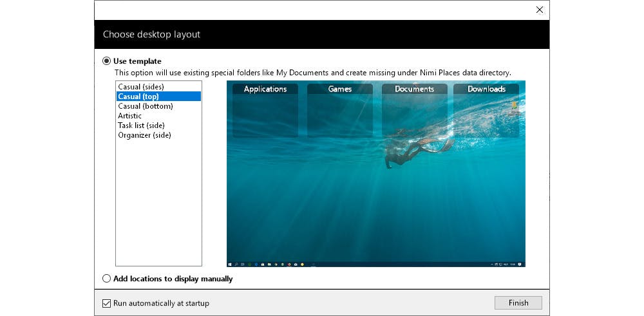The height and width of the screenshot is (316, 644).
Task: Toggle Run automatically at startup checkbox
Action: click(106, 303)
